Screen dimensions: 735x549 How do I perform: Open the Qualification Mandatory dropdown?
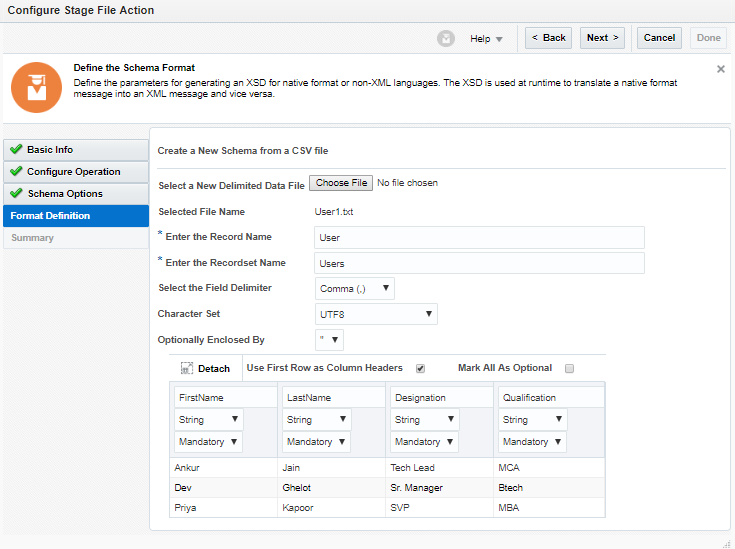532,442
